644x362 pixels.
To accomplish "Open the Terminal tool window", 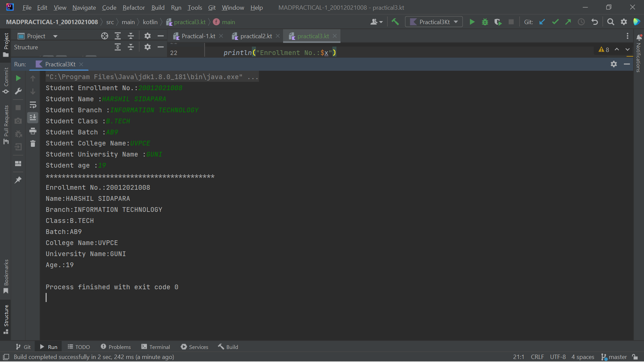I will 156,347.
